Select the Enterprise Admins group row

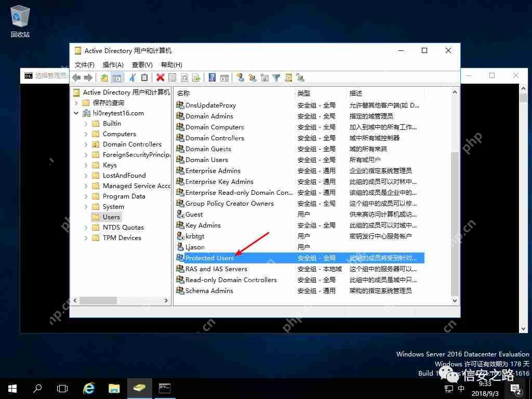[300, 170]
